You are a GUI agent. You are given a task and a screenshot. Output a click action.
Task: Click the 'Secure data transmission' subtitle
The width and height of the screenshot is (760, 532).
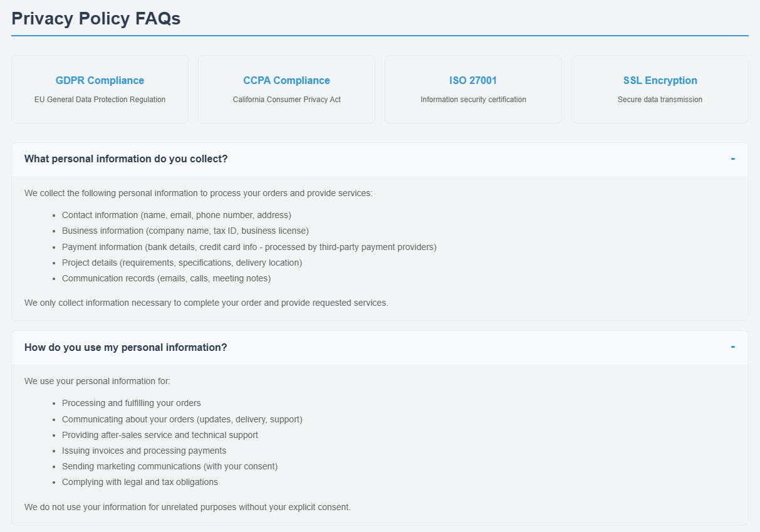[660, 100]
